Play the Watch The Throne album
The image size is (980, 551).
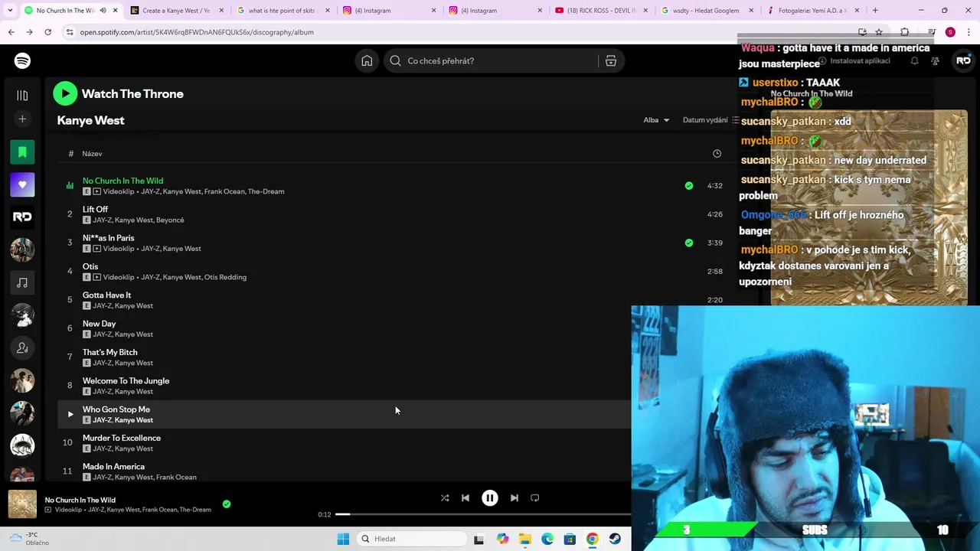tap(65, 93)
